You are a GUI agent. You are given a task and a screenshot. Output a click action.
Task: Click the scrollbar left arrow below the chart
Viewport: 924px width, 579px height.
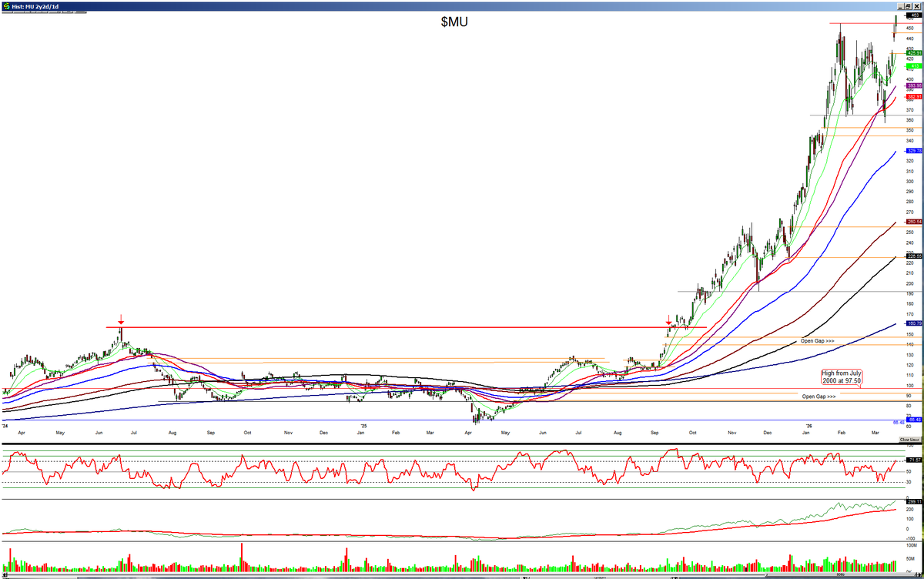point(3,575)
